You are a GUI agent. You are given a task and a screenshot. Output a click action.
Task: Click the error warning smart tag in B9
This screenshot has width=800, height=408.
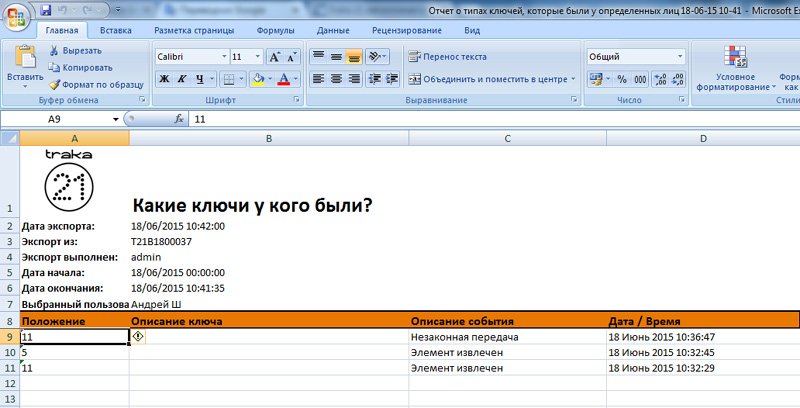tap(138, 336)
